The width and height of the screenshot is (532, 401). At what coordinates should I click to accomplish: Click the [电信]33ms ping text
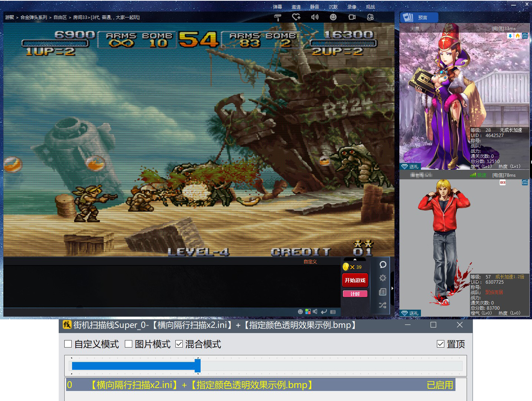(504, 28)
